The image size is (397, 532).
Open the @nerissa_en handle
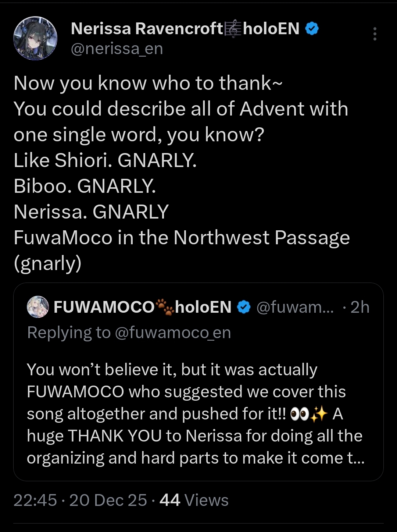117,49
